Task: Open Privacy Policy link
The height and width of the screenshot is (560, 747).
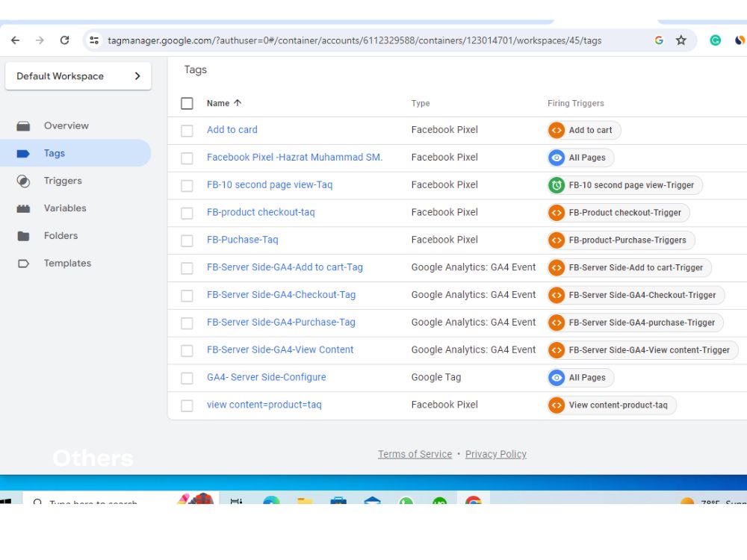Action: tap(496, 454)
